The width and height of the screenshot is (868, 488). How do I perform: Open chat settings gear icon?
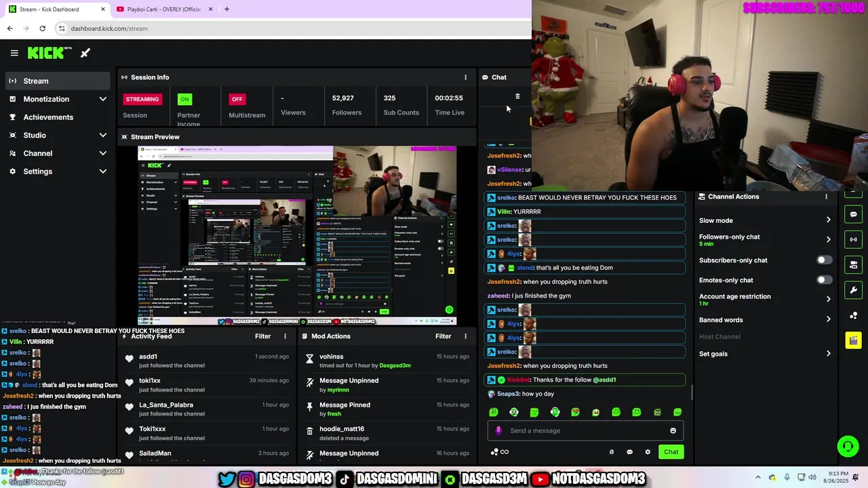[648, 452]
